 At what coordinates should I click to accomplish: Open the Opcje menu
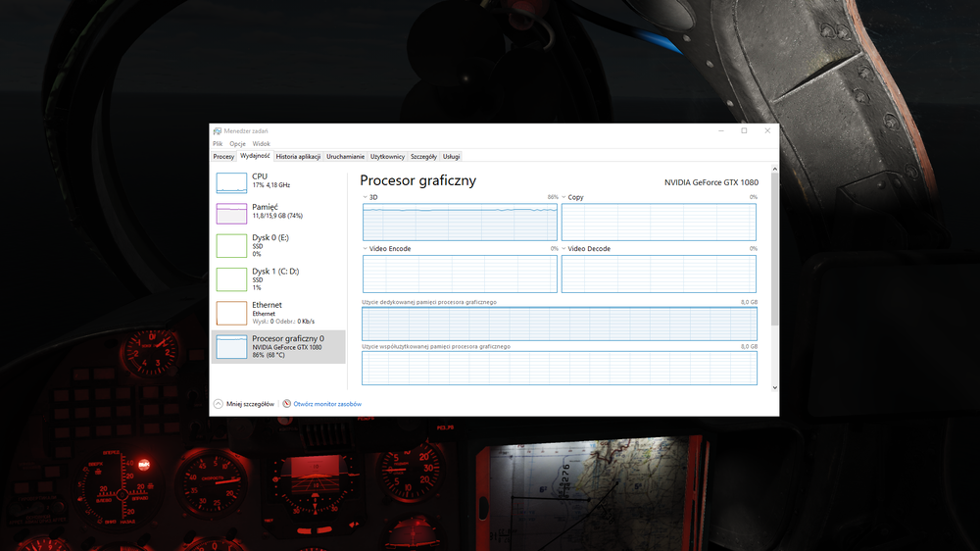point(237,144)
